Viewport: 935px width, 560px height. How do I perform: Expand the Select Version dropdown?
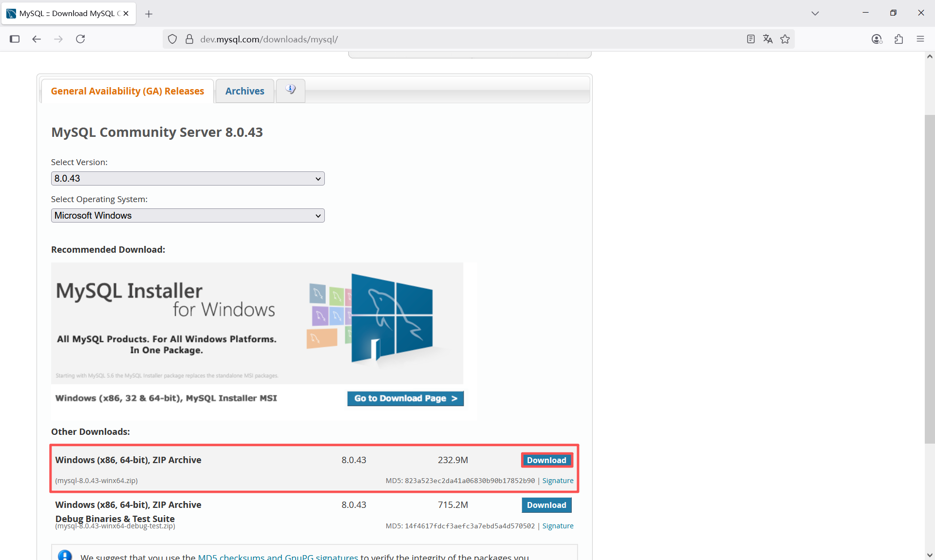[187, 178]
